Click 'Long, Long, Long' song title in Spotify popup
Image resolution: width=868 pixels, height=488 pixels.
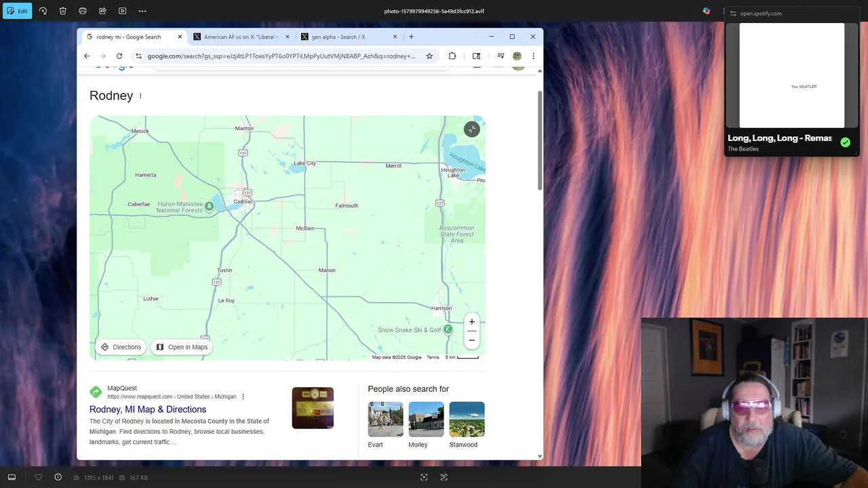(780, 138)
